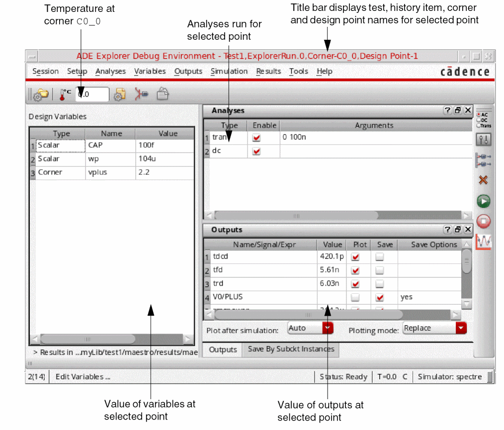Viewport: 504px width, 430px height.
Task: Switch to Save By Subckt Instances tab
Action: tap(291, 349)
